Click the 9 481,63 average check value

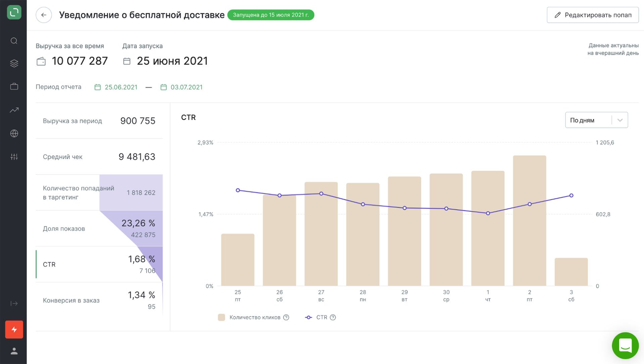pyautogui.click(x=137, y=157)
